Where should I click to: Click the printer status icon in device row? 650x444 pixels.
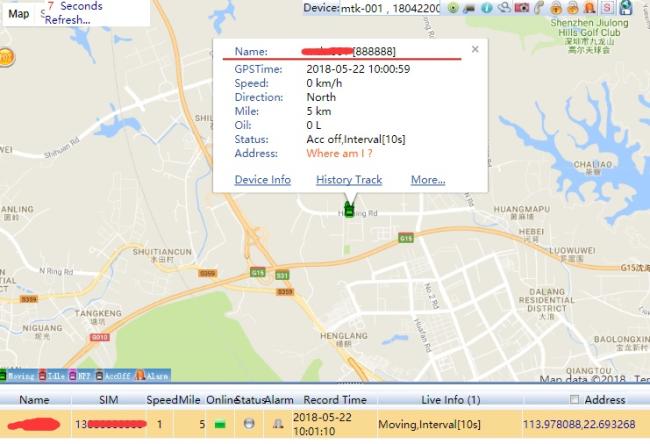[x=248, y=423]
